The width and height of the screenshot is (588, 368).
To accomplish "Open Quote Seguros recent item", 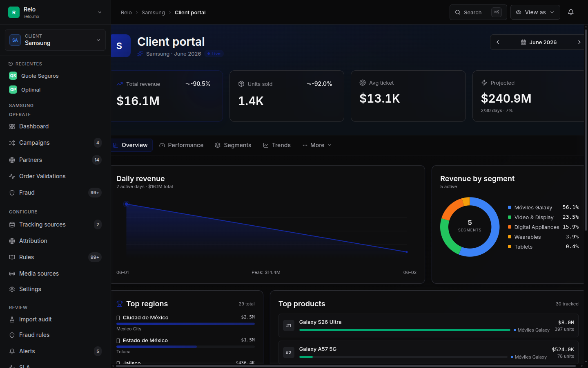I will tap(55, 76).
